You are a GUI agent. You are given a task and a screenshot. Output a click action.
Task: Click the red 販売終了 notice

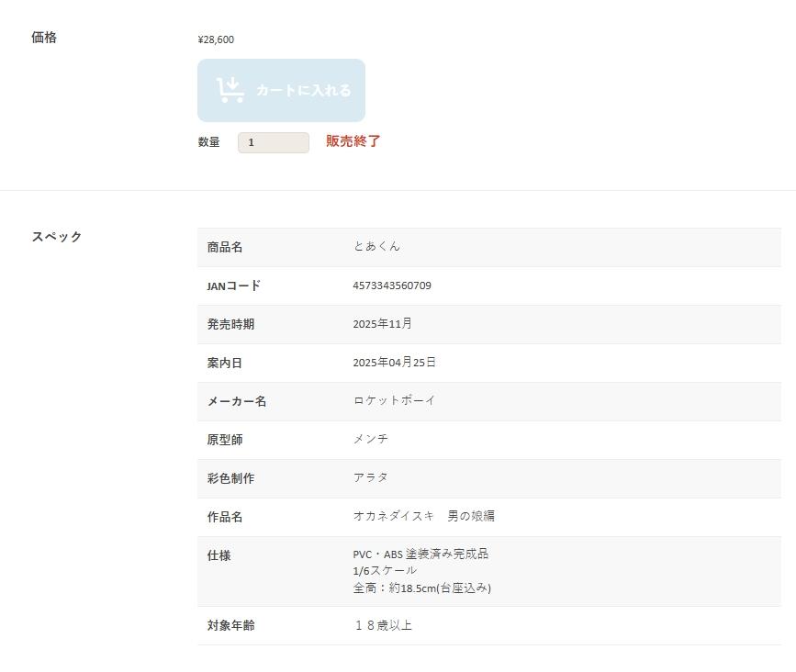click(x=353, y=141)
